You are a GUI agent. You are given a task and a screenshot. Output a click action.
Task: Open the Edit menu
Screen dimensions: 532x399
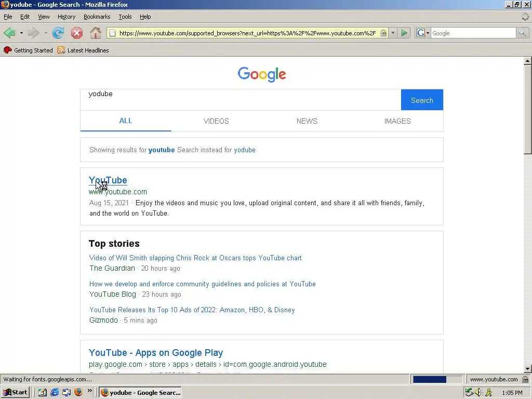pyautogui.click(x=25, y=17)
